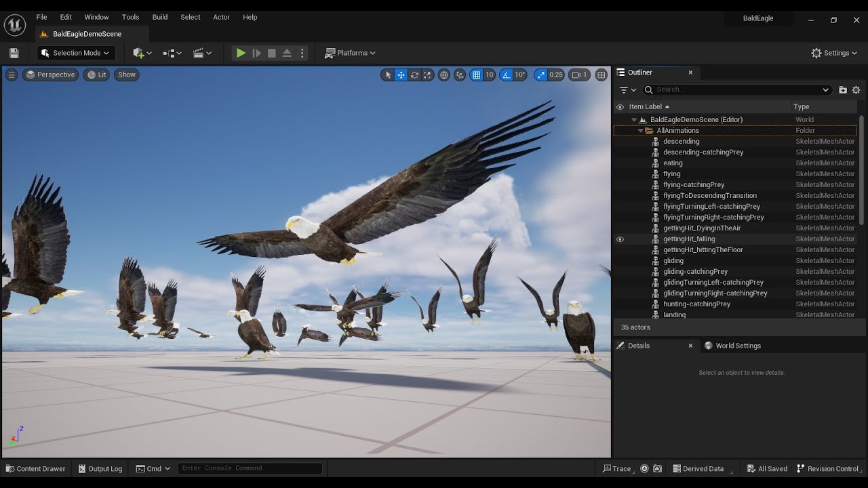Open the Edit menu

point(66,17)
